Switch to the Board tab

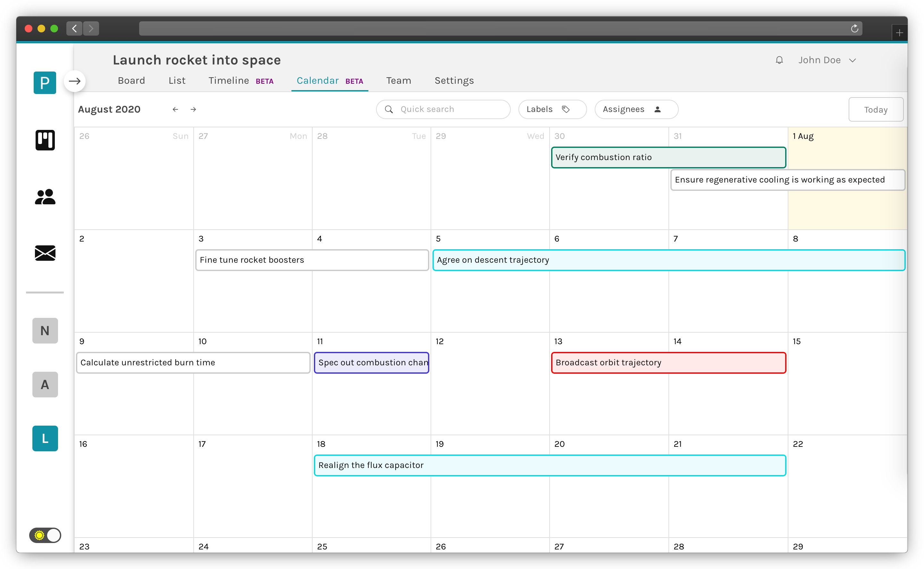click(x=131, y=81)
